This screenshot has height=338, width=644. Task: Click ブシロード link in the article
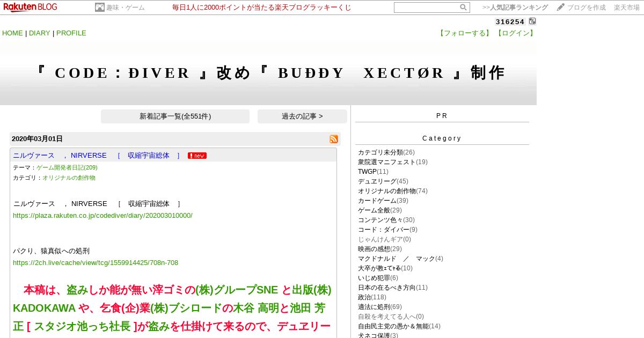(186, 308)
